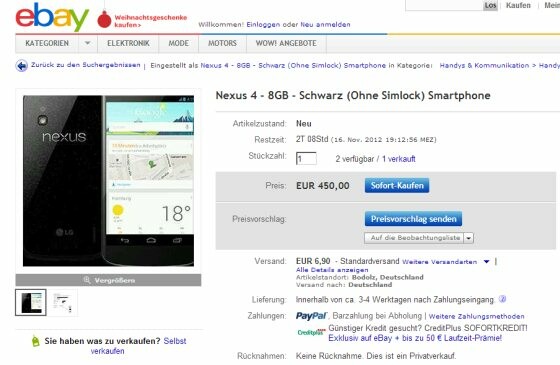Click the Restzeit value 2T 08Std
560x365 pixels.
(312, 139)
